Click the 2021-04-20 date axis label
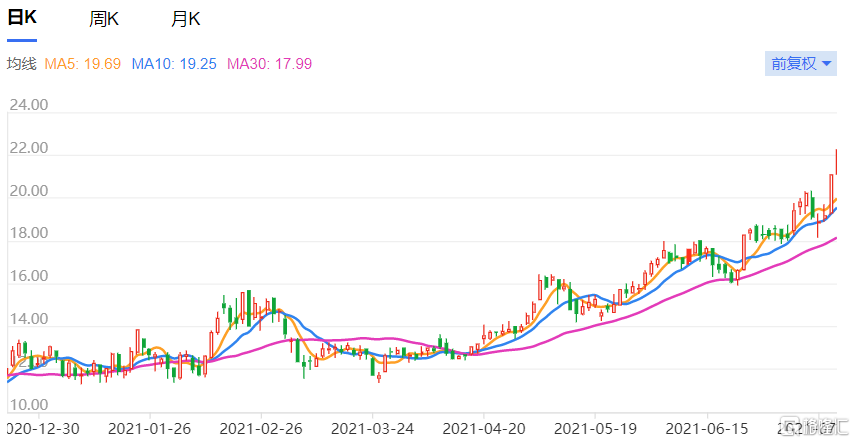Screen dimensions: 855x443 tap(483, 428)
